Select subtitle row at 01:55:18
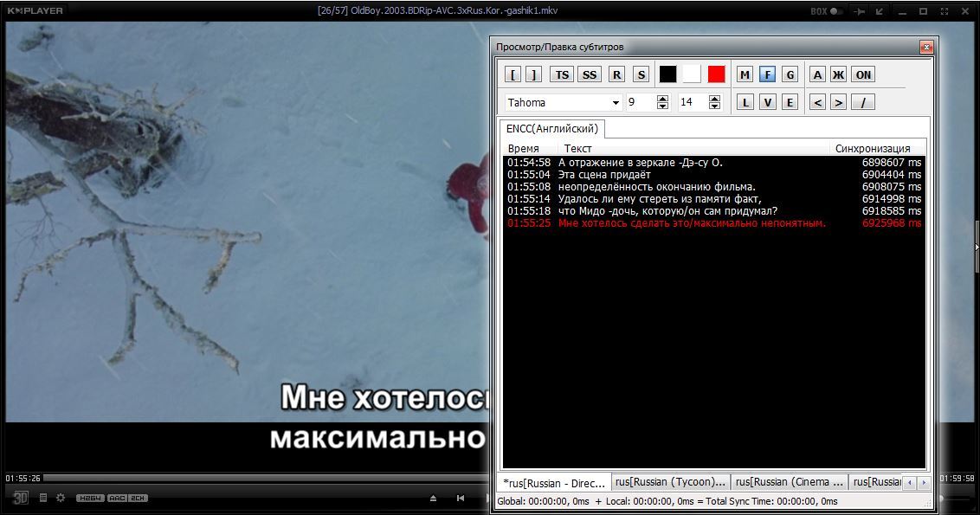The width and height of the screenshot is (980, 515). [x=713, y=211]
